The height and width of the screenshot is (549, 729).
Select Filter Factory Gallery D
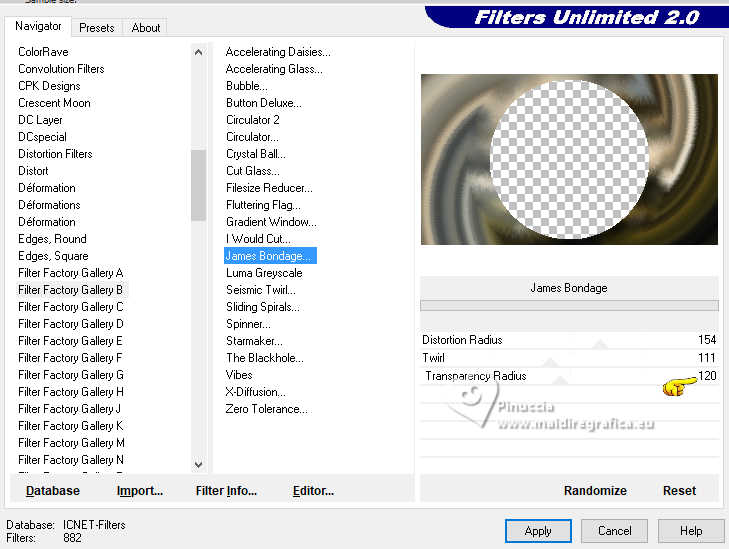pyautogui.click(x=71, y=324)
